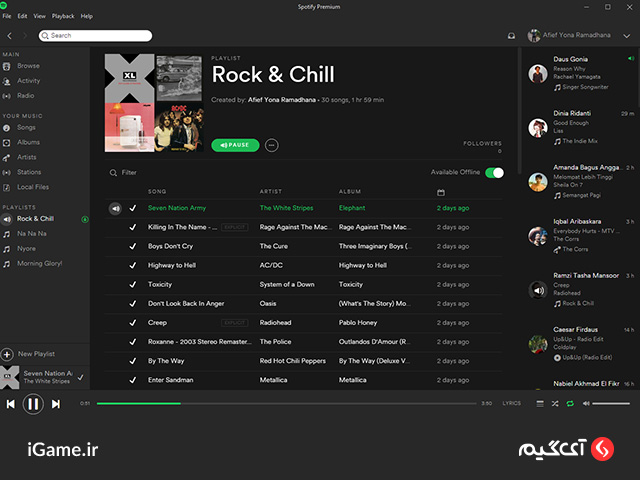Open the user account dropdown chevron
This screenshot has width=640, height=480.
coord(627,36)
